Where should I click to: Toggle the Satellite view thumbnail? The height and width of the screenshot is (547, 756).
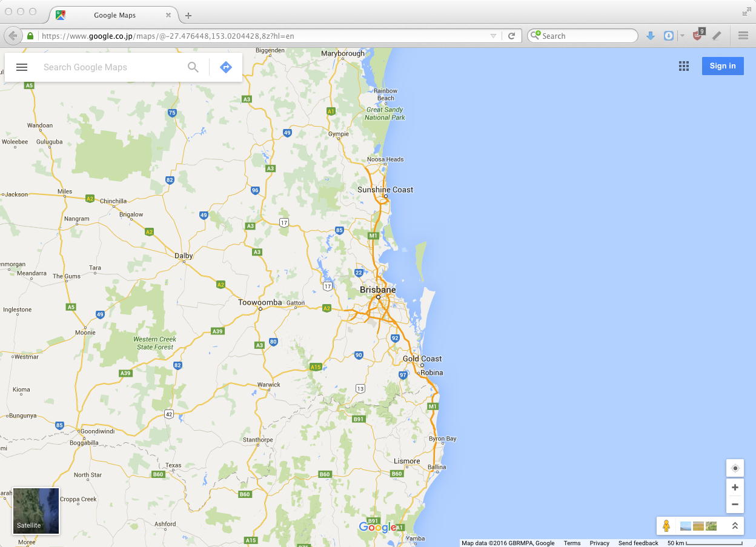[36, 511]
